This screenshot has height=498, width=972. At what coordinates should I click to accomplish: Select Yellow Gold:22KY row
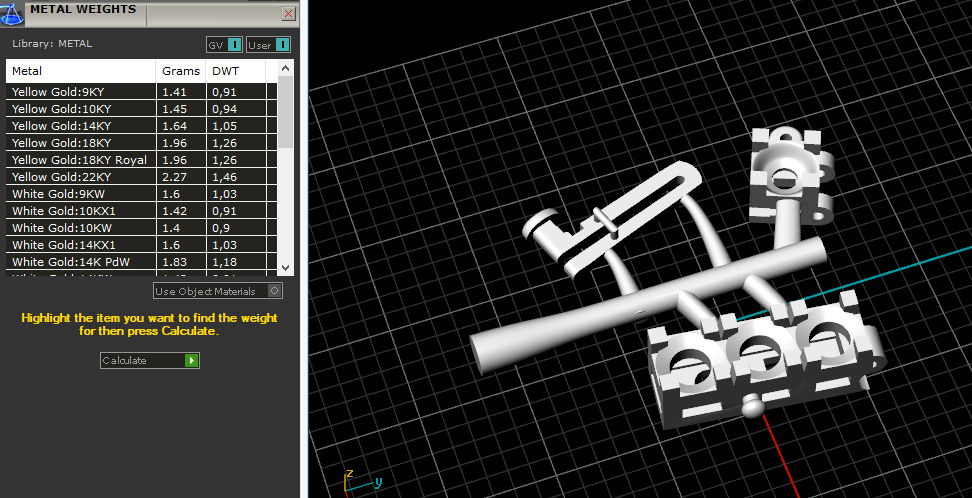click(x=141, y=177)
